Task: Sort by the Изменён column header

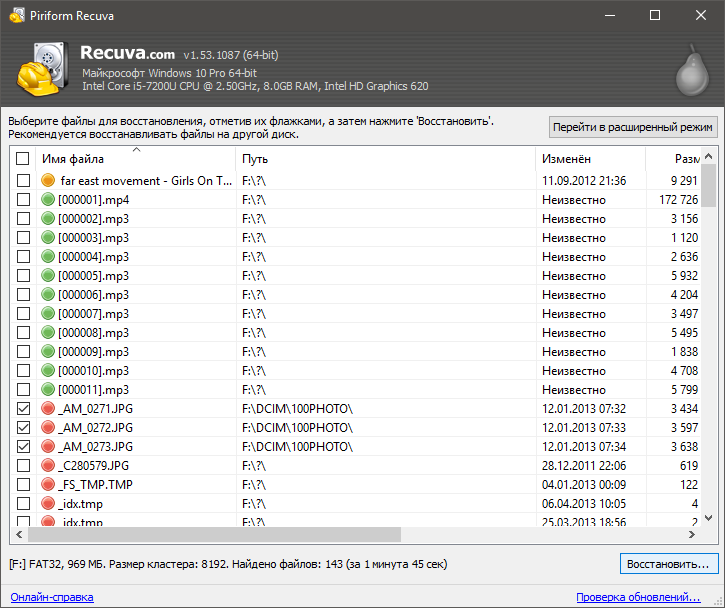Action: (590, 159)
